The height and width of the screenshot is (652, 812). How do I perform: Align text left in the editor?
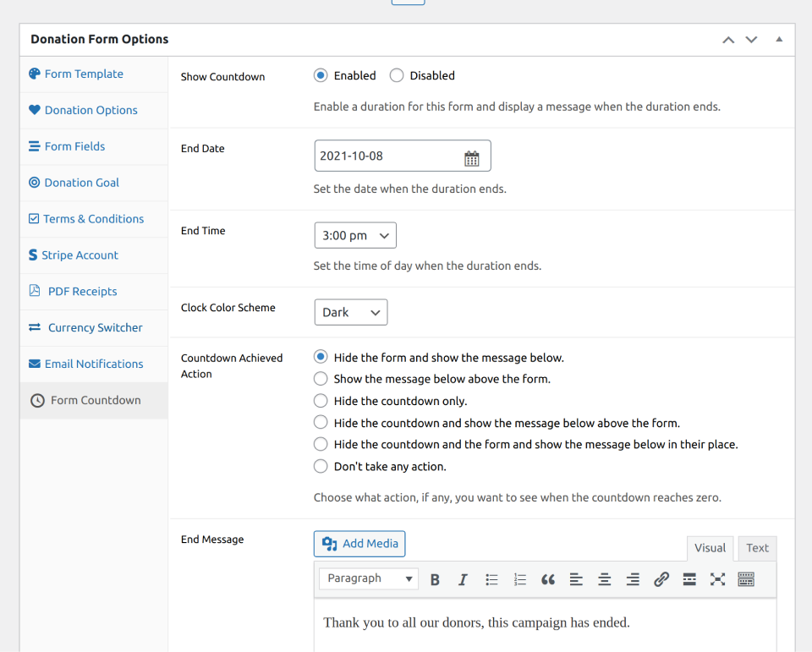tap(576, 579)
